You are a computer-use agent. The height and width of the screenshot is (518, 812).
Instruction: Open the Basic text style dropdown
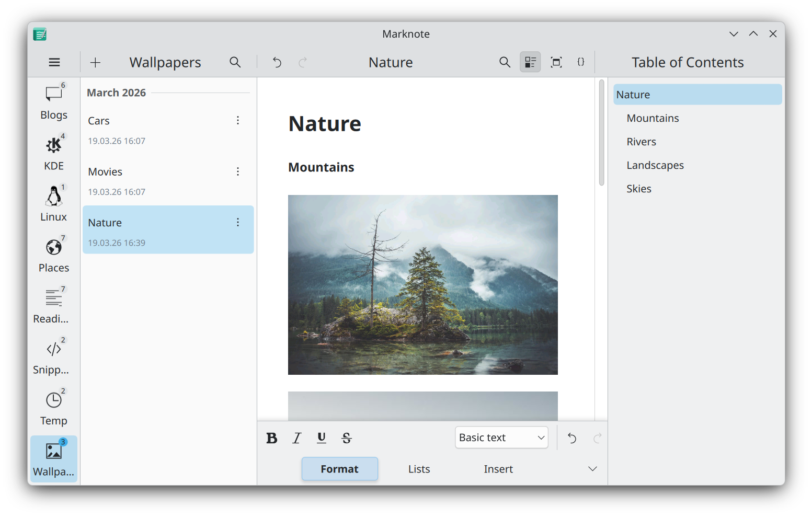tap(501, 438)
